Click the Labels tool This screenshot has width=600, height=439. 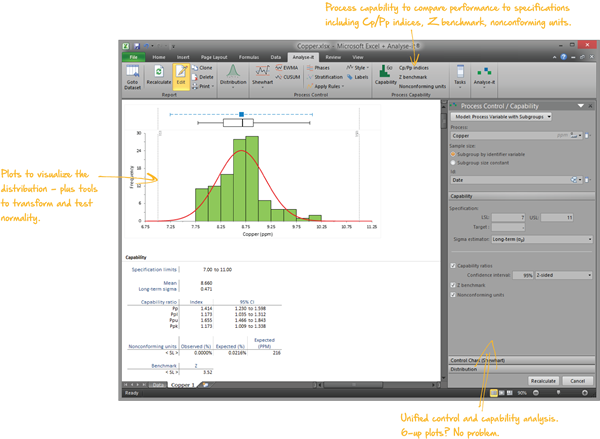[357, 77]
